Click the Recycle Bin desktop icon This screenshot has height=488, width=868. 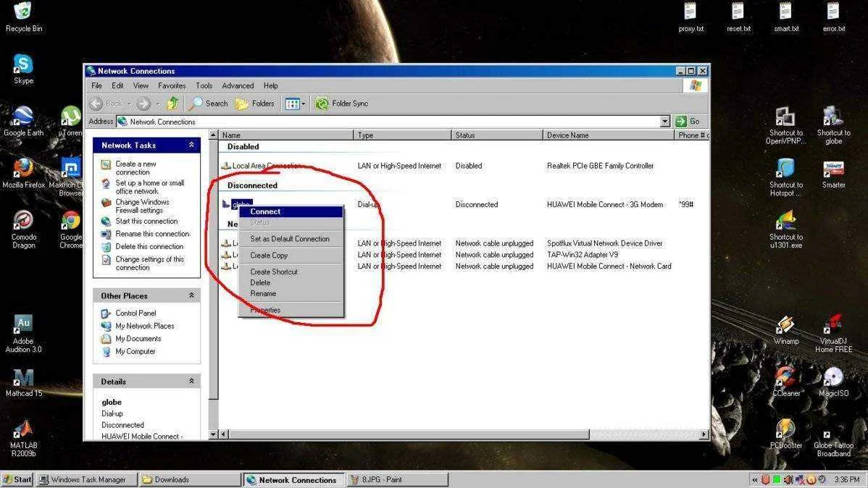(x=23, y=17)
